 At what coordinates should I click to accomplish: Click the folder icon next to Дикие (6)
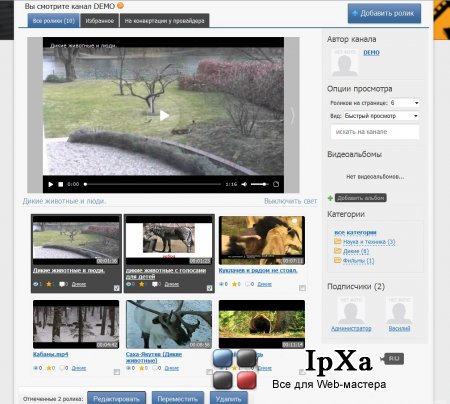tap(338, 251)
